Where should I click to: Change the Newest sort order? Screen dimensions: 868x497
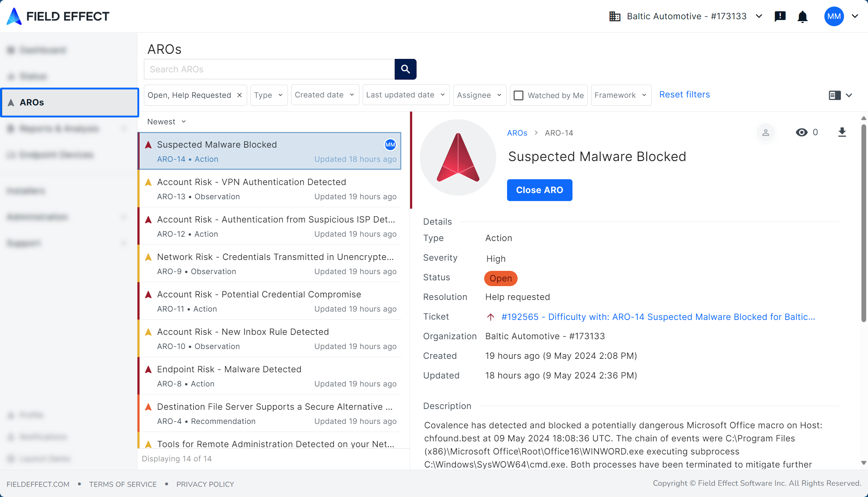166,122
